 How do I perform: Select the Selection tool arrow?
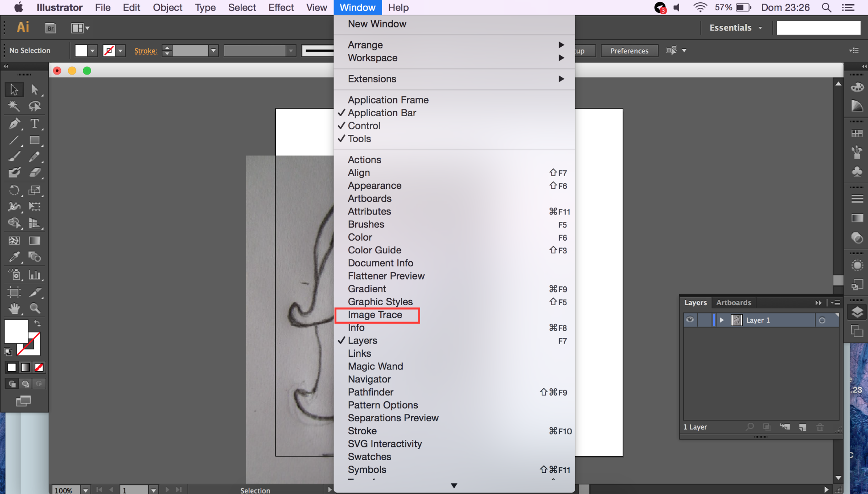click(x=14, y=89)
